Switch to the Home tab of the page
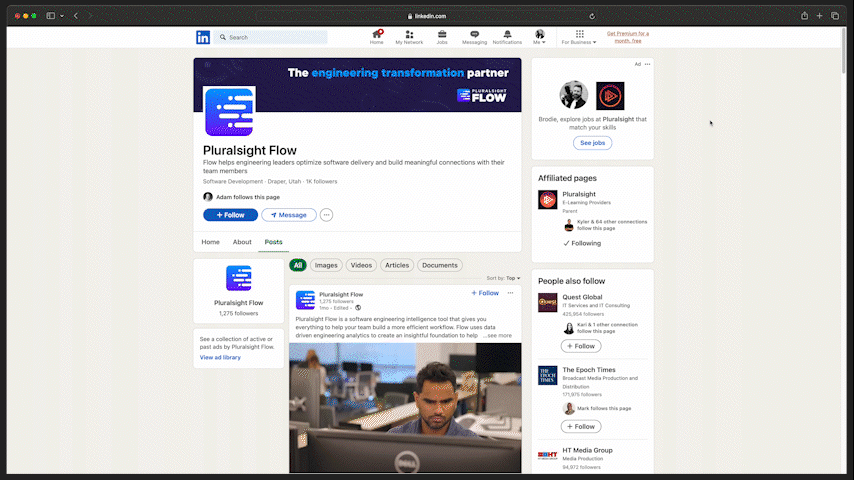This screenshot has width=854, height=480. click(x=210, y=242)
